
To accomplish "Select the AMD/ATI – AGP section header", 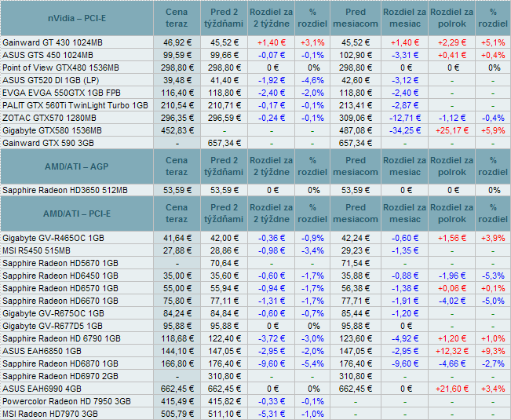I will point(77,166).
